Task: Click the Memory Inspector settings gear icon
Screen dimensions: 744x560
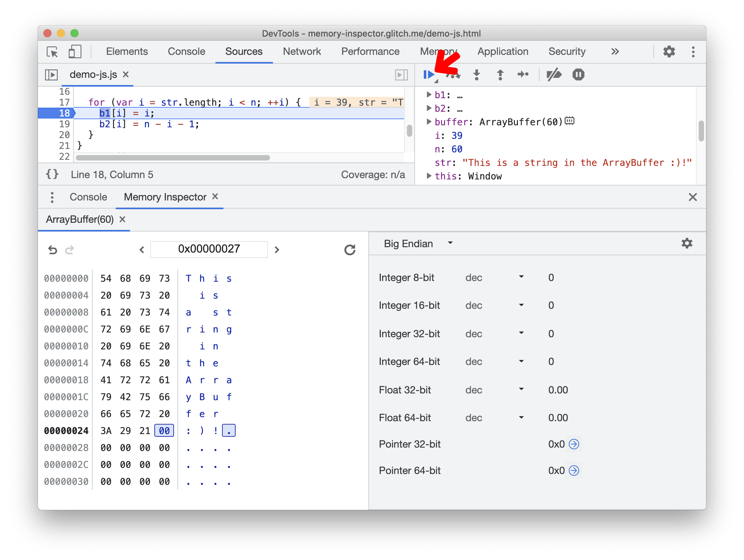Action: [x=686, y=243]
